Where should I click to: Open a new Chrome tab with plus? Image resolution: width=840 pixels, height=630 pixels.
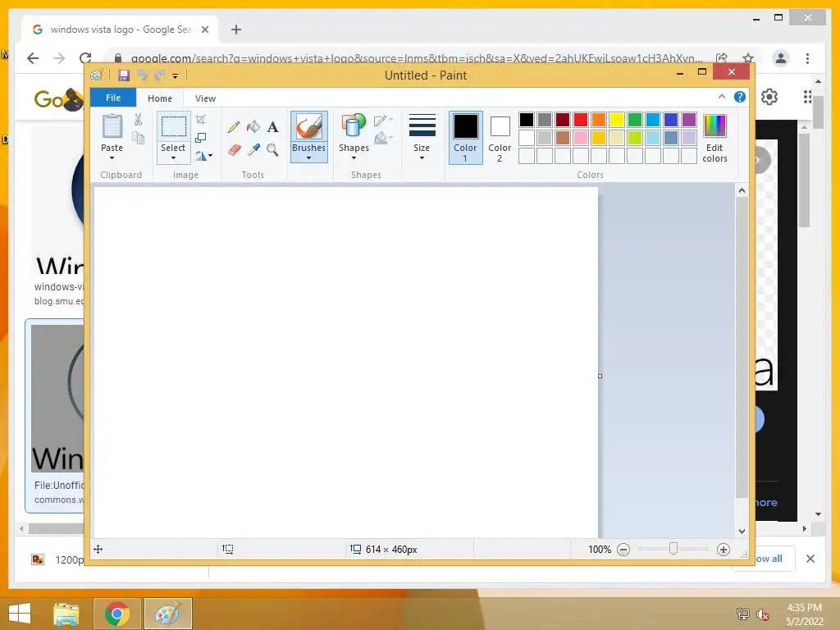pyautogui.click(x=236, y=30)
